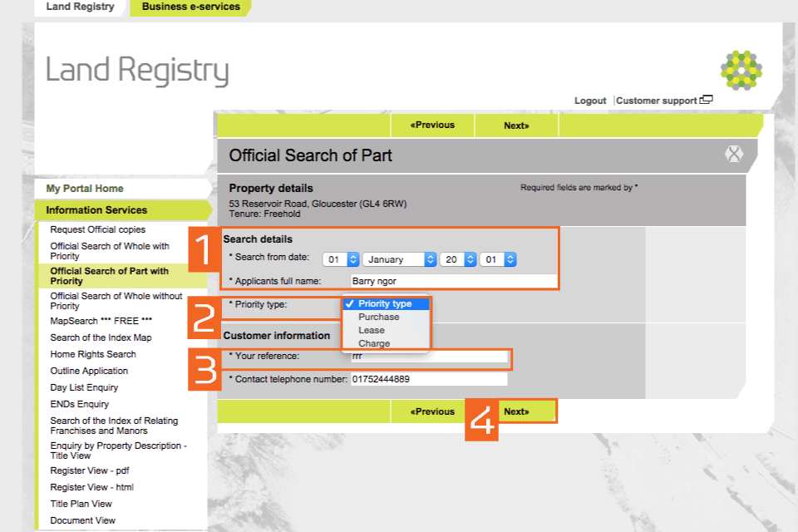Click the bottom «Previous button
This screenshot has width=798, height=532.
click(432, 411)
